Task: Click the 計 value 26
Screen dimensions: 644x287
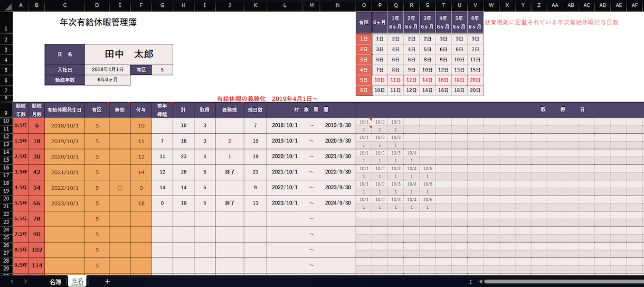Action: 184,172
